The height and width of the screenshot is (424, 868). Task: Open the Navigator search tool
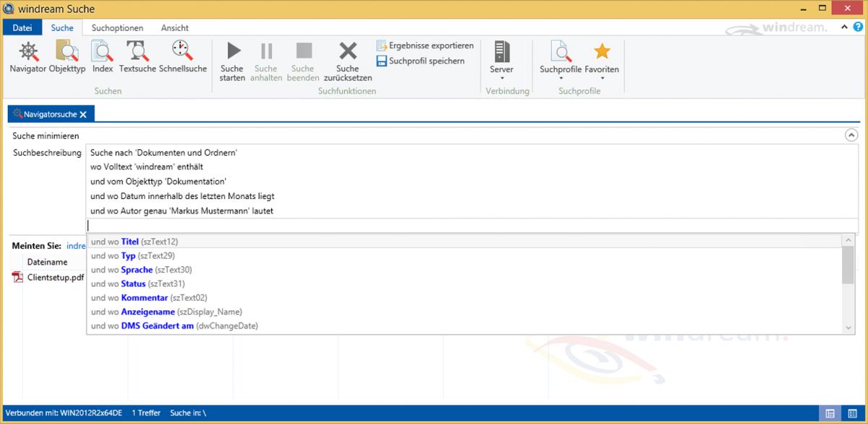[27, 57]
